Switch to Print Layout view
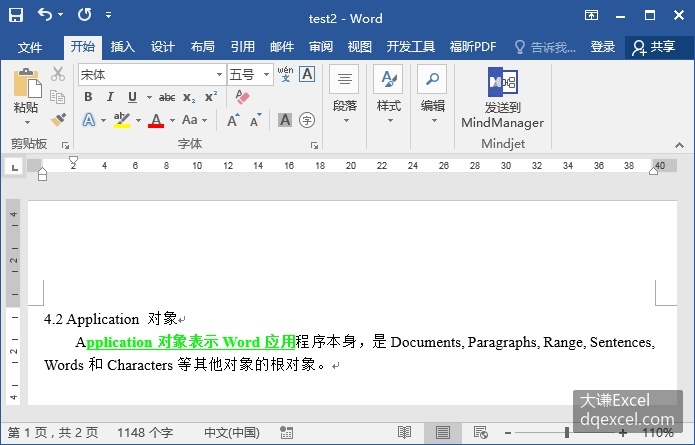This screenshot has width=695, height=445. pos(442,433)
